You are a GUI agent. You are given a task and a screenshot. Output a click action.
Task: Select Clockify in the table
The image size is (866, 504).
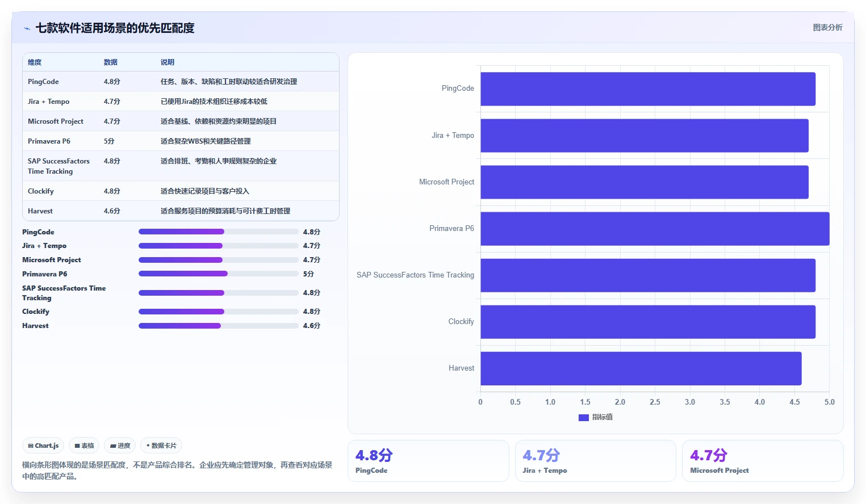click(40, 191)
